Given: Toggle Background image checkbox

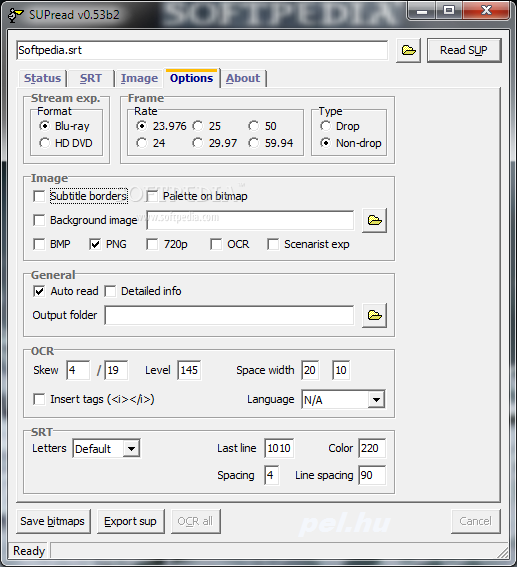Looking at the screenshot, I should click(39, 220).
